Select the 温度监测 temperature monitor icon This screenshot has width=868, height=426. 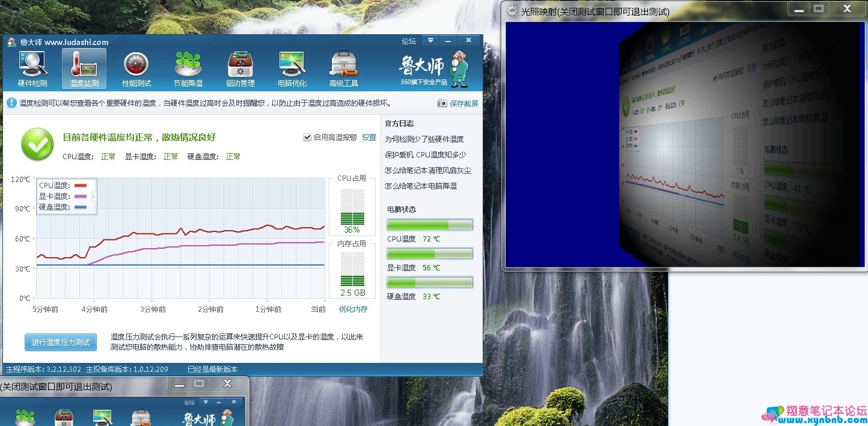84,70
